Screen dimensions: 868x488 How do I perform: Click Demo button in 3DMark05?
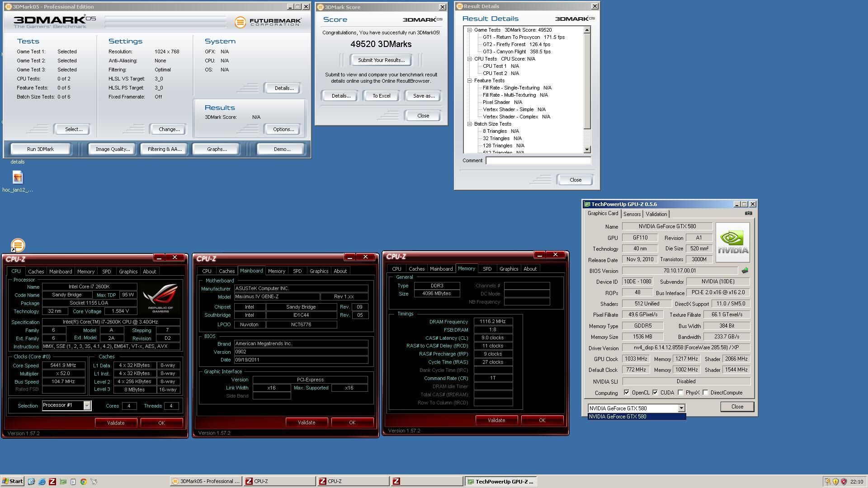click(282, 149)
